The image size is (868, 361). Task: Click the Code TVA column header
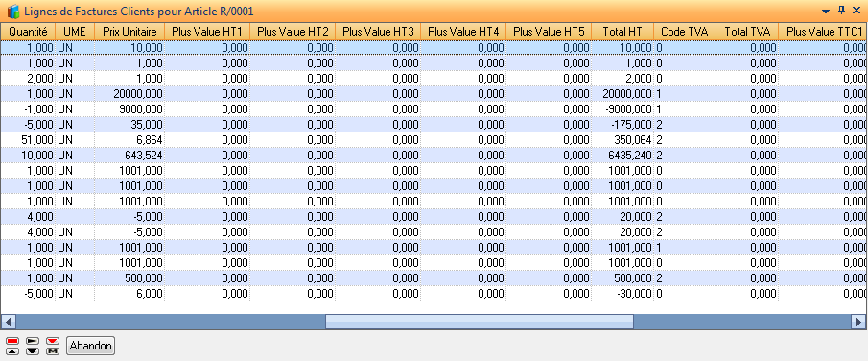click(685, 32)
